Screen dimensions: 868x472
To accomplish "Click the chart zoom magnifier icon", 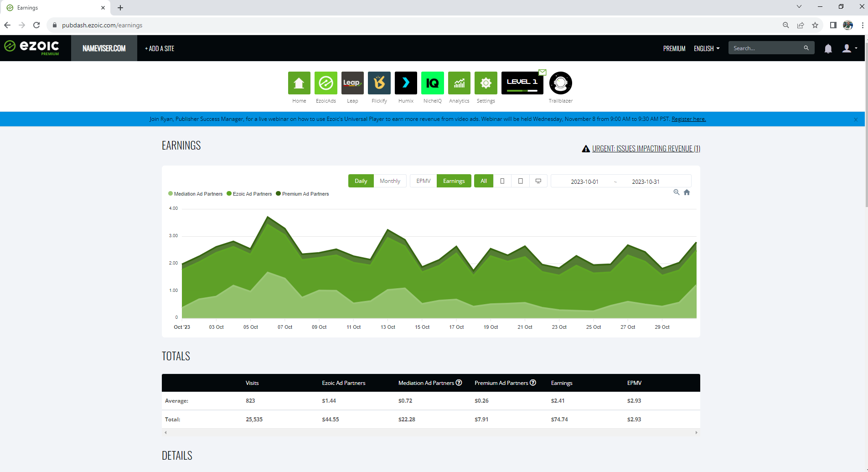I will coord(677,192).
